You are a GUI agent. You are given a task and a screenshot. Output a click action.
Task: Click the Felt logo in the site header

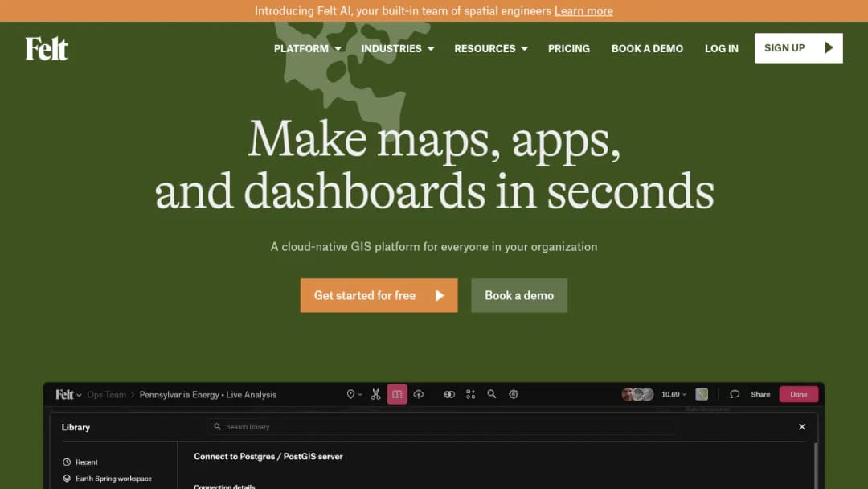[47, 49]
